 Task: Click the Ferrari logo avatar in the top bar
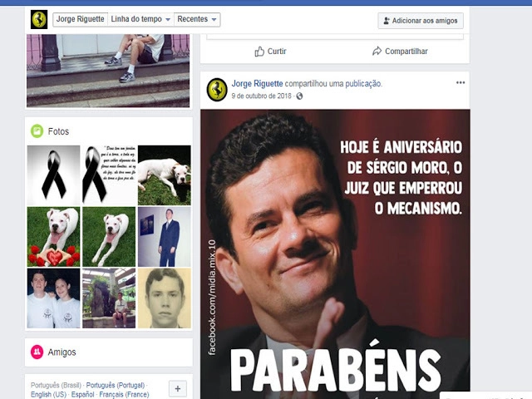(38, 19)
